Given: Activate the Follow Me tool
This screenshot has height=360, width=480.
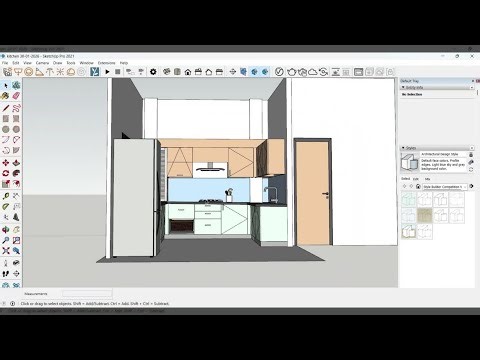Looking at the screenshot, I should (16, 173).
